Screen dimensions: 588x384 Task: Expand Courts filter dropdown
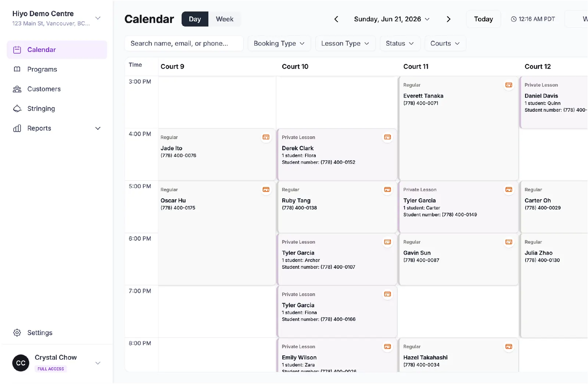445,43
